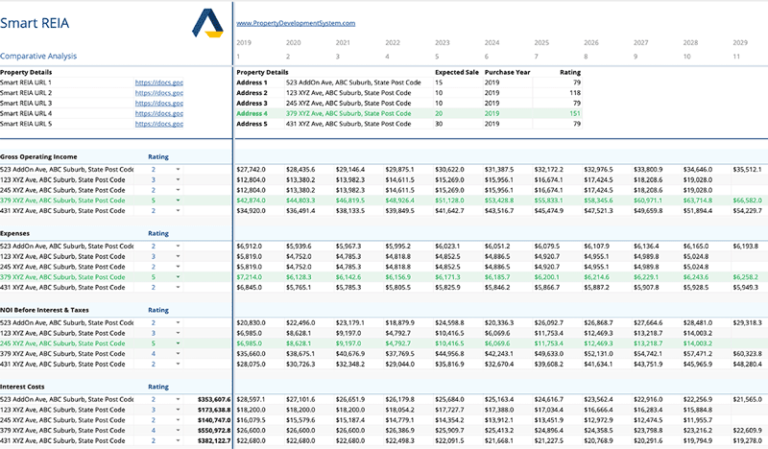Select the Expected Sale column header
Image resolution: width=768 pixels, height=449 pixels.
(x=456, y=72)
